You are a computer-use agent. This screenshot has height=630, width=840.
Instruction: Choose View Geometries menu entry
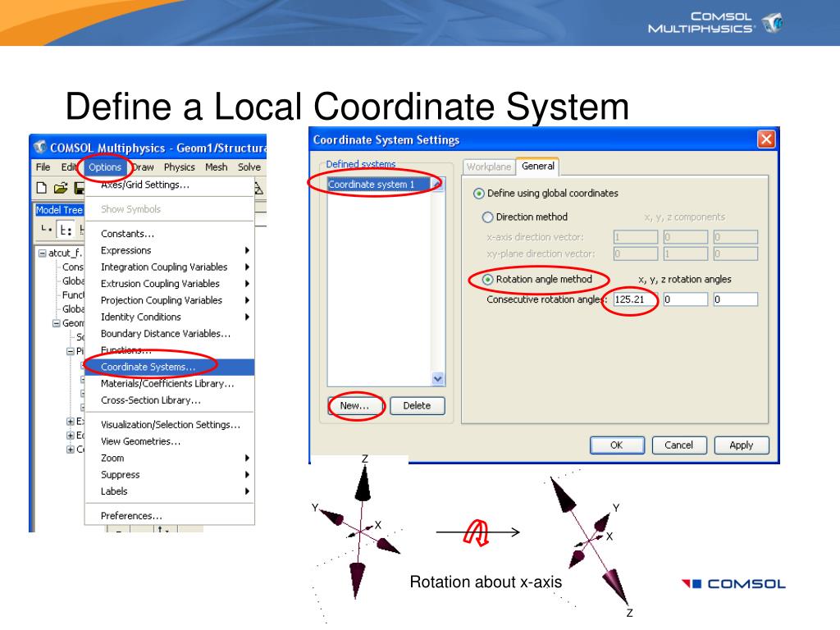pos(169,441)
